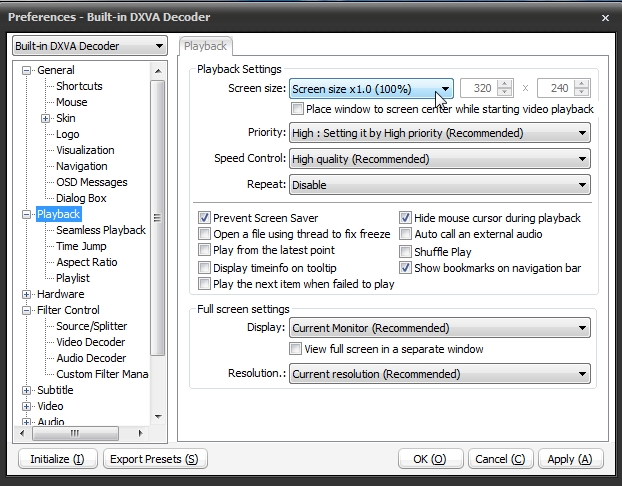Click the screen width field showing 320
Image resolution: width=622 pixels, height=486 pixels.
478,88
